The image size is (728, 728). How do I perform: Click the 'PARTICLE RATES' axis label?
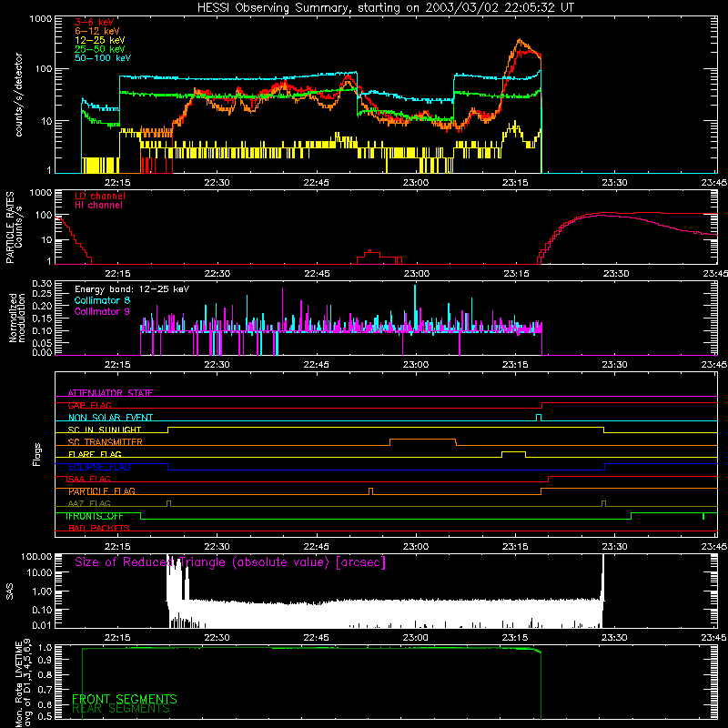coord(10,227)
